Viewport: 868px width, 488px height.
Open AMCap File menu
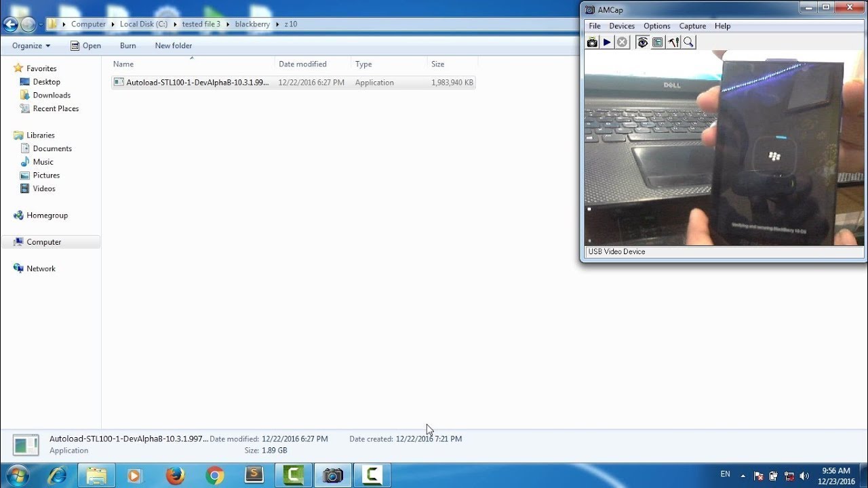pyautogui.click(x=595, y=26)
